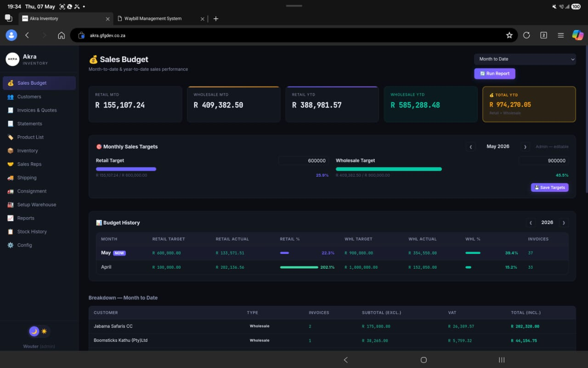Click the Product List tag icon
This screenshot has width=588, height=368.
click(11, 137)
